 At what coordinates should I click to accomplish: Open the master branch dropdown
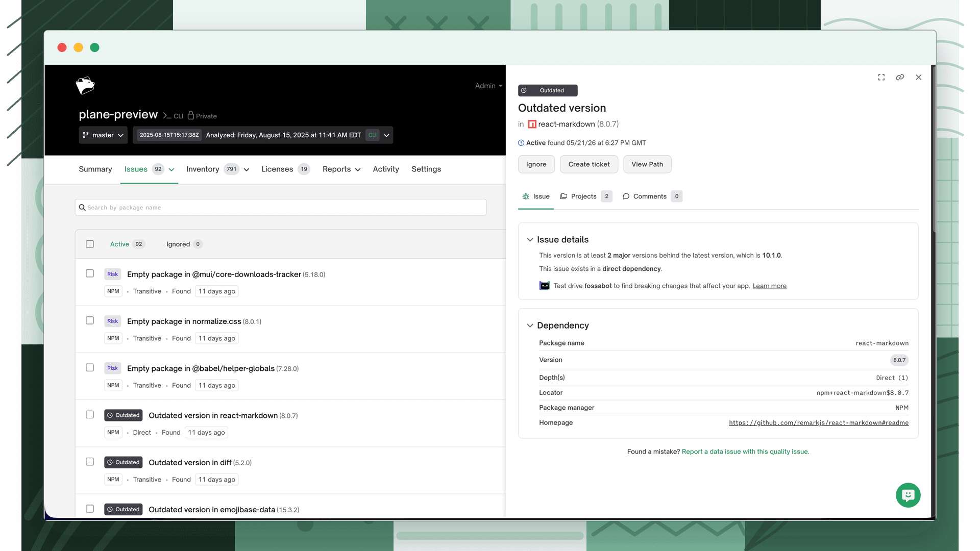pos(103,135)
